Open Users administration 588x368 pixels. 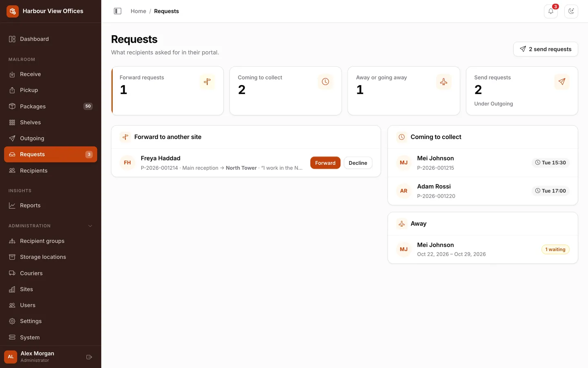point(51,305)
